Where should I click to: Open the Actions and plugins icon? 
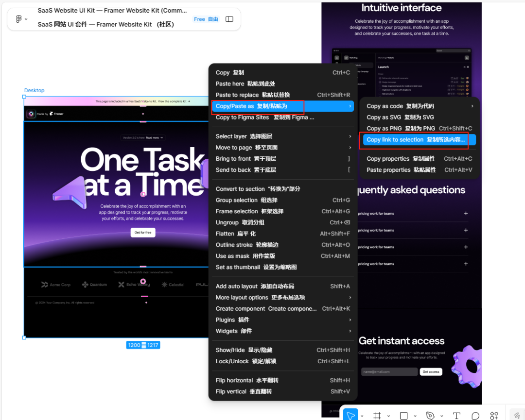[494, 415]
